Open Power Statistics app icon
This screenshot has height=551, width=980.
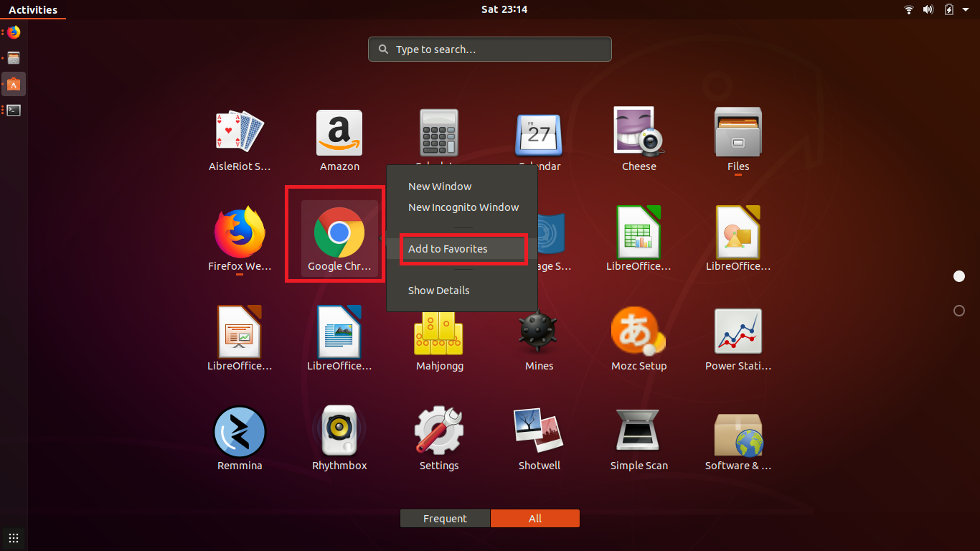[738, 331]
